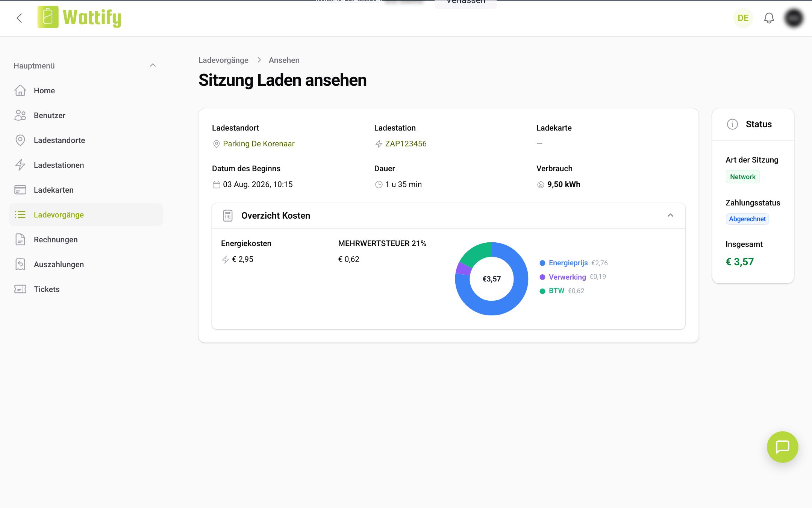Click the lightning icon beside ZAP123456

[x=379, y=144]
